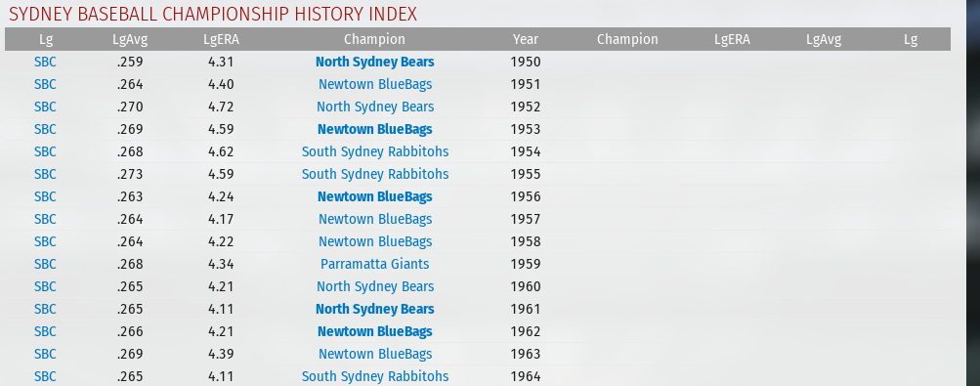Open South Sydney Rabbitohs 1955 champion link
This screenshot has width=980, height=386.
pos(375,174)
